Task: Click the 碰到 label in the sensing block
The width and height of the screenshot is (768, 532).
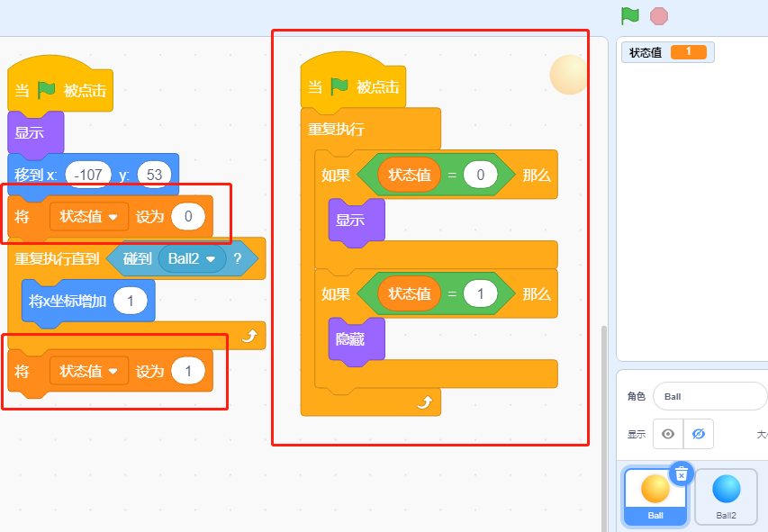Action: pos(137,258)
